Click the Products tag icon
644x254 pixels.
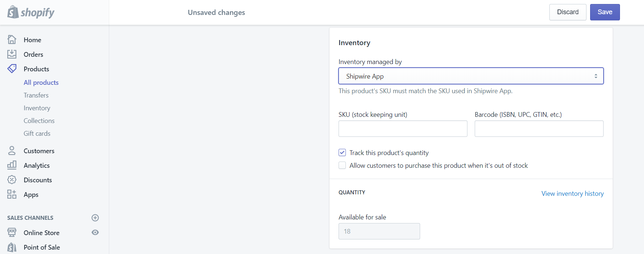pos(12,69)
